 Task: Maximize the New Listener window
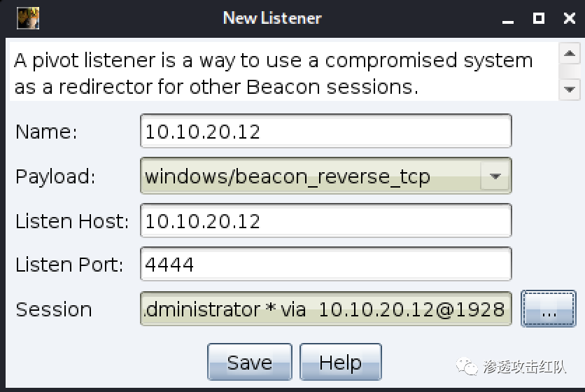538,18
